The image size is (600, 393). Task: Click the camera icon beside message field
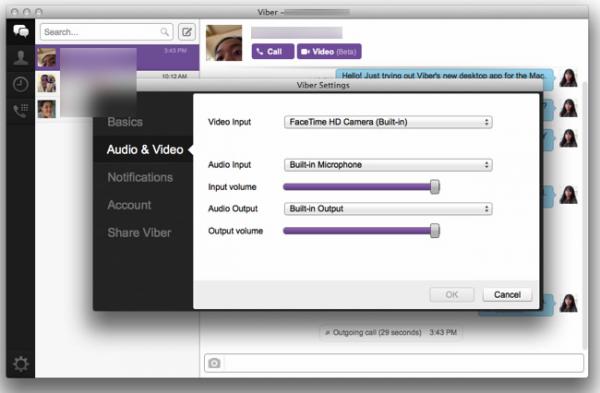pyautogui.click(x=214, y=363)
